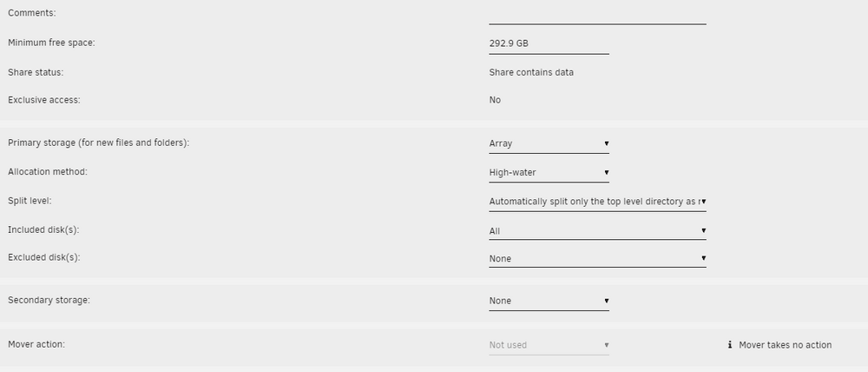Viewport: 868px width, 372px height.
Task: Click the 'Split level:' label
Action: click(30, 201)
